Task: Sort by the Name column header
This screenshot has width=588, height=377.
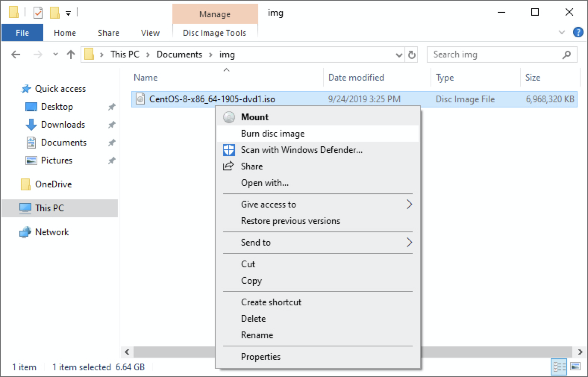Action: tap(146, 77)
